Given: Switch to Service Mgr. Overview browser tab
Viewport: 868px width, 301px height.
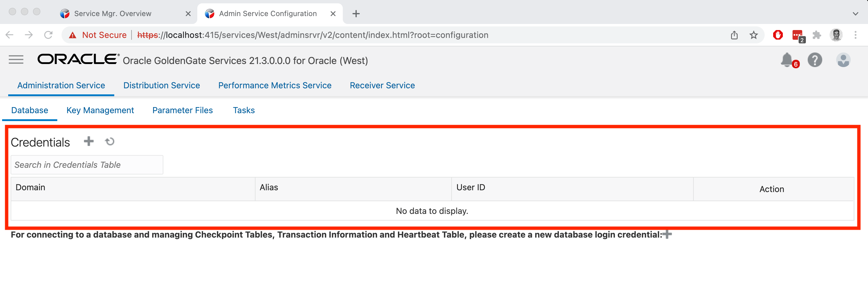Looking at the screenshot, I should click(x=113, y=14).
